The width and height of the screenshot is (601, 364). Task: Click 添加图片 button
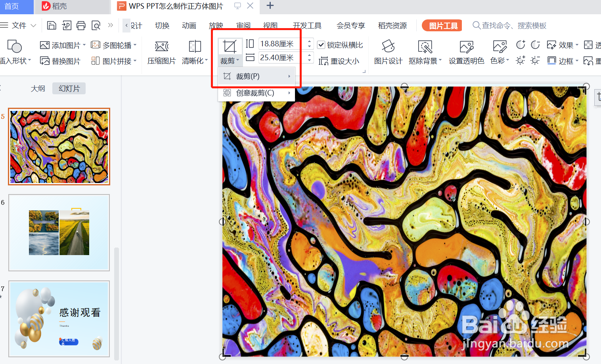(x=60, y=45)
